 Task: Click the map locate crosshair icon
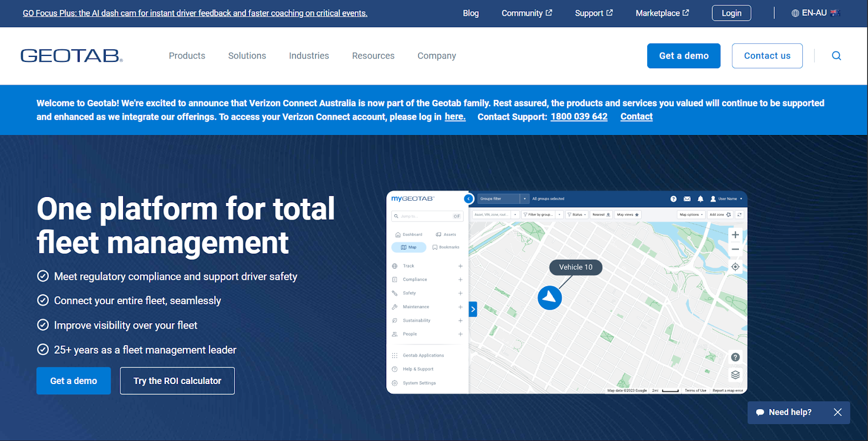(x=735, y=267)
